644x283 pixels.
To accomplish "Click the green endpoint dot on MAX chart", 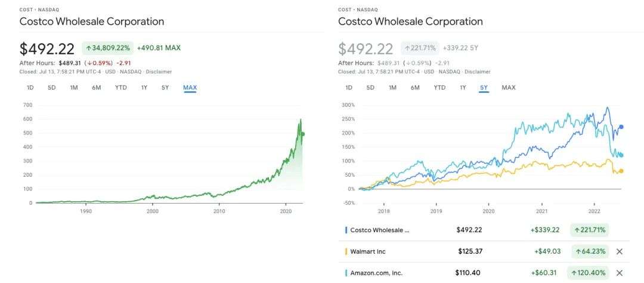I will (x=303, y=134).
